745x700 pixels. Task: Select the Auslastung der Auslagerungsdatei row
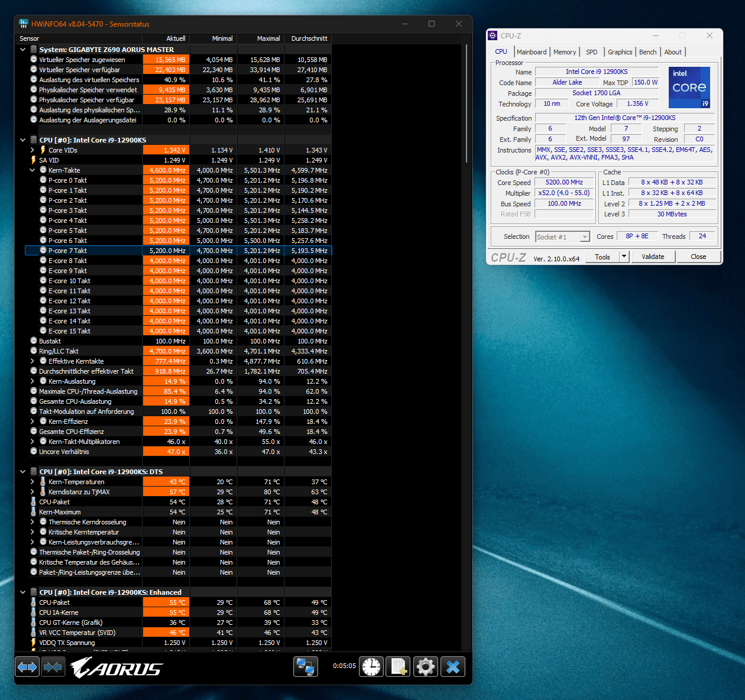coord(178,120)
